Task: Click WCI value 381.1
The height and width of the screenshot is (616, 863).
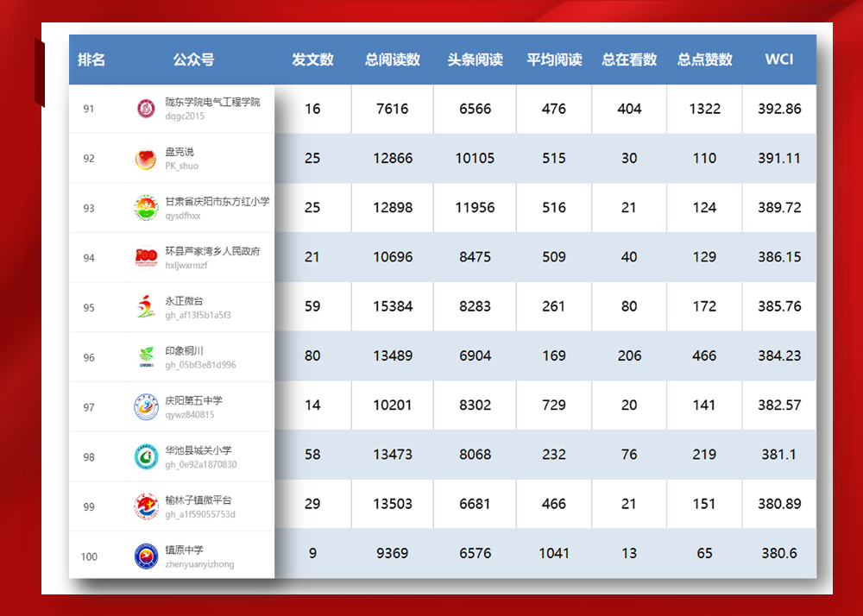Action: tap(779, 455)
